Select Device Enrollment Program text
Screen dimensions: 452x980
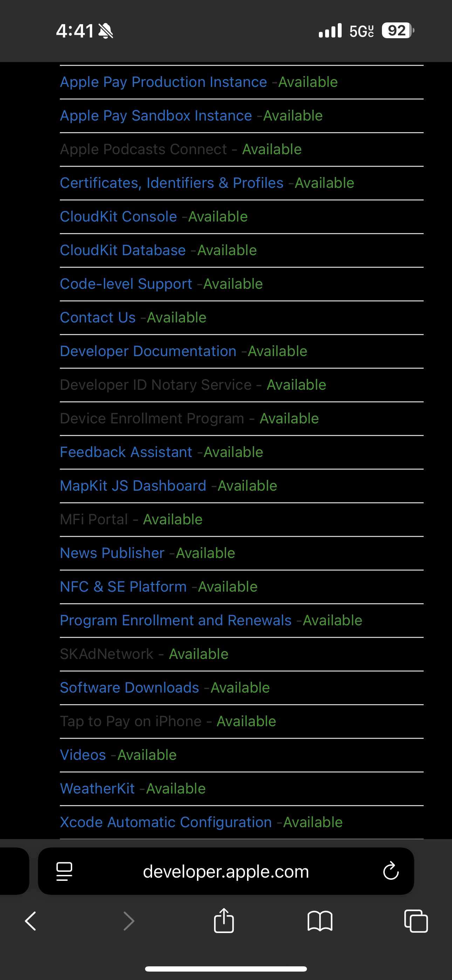coord(152,418)
